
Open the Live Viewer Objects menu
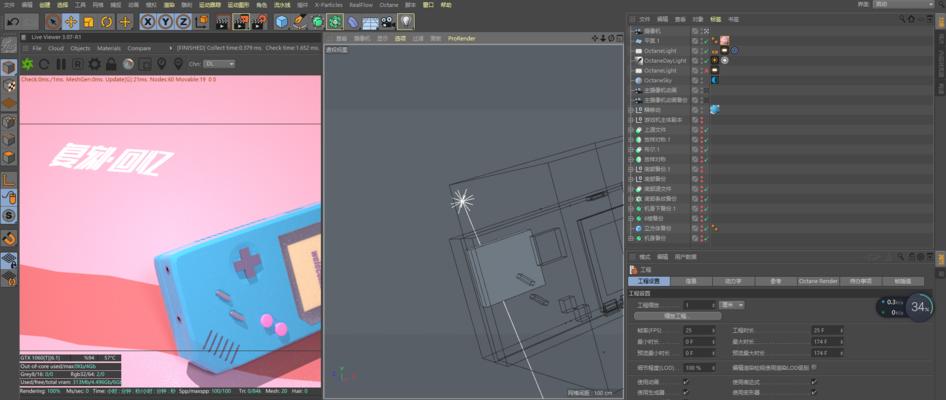tap(80, 48)
